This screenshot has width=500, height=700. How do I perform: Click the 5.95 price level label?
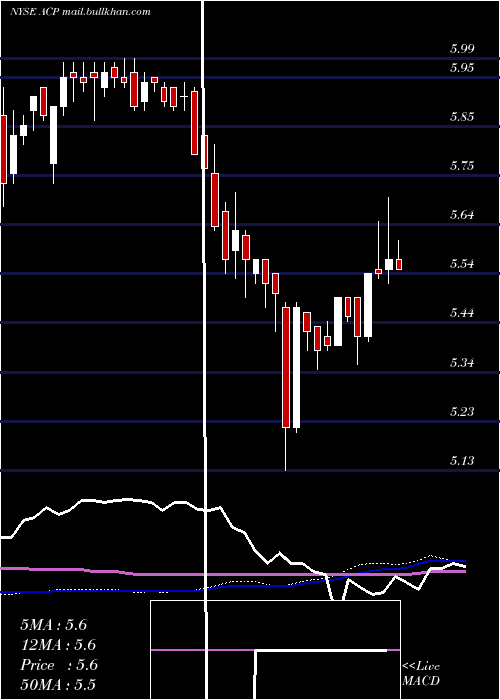[x=462, y=68]
